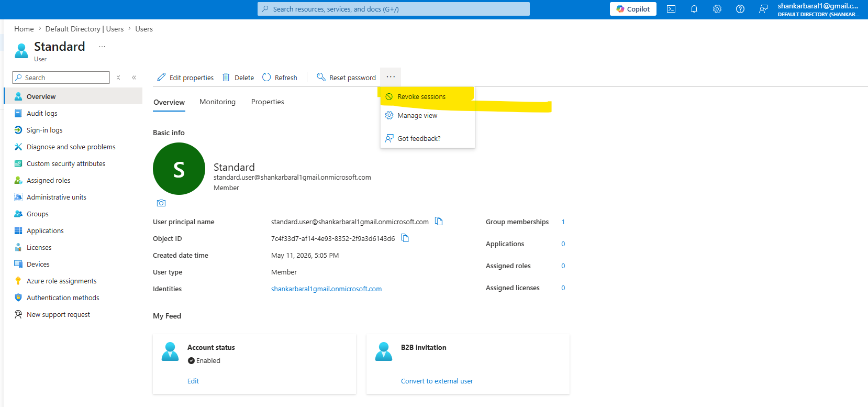The width and height of the screenshot is (868, 407).
Task: Switch to the Overview tab
Action: [x=169, y=102]
